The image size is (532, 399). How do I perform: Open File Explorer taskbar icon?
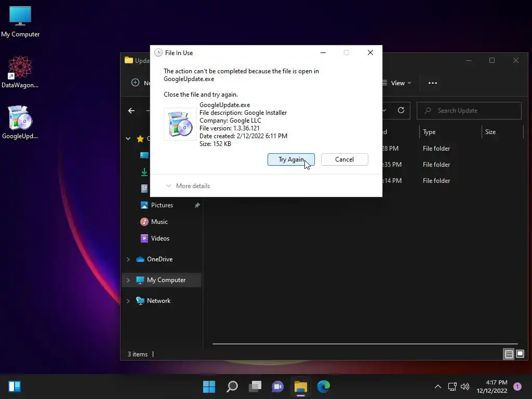coord(301,387)
